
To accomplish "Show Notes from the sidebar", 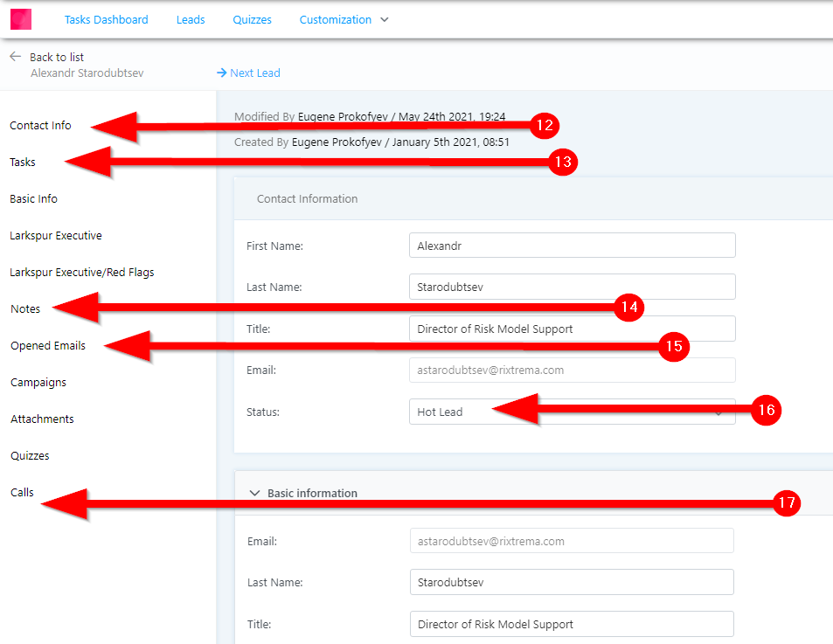I will click(25, 308).
